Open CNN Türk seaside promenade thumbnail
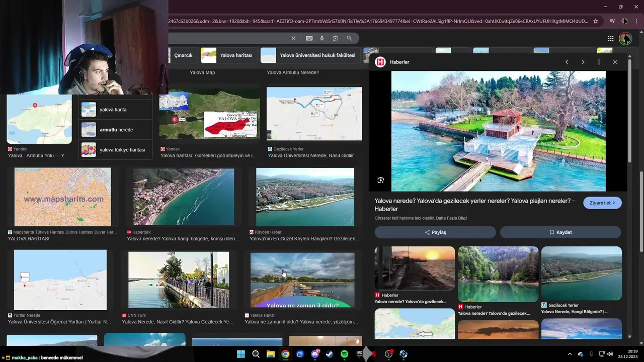This screenshot has width=644, height=362. pos(179,280)
